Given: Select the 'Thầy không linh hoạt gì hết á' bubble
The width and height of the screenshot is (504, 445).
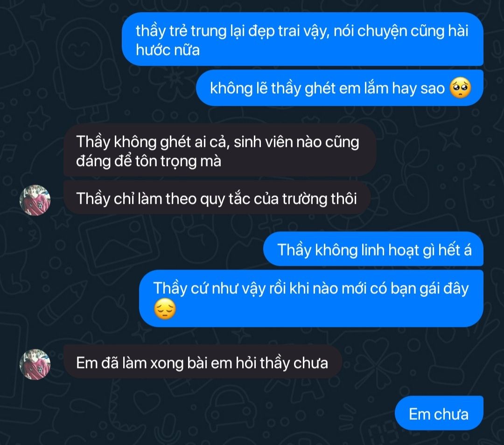Looking at the screenshot, I should coord(373,250).
